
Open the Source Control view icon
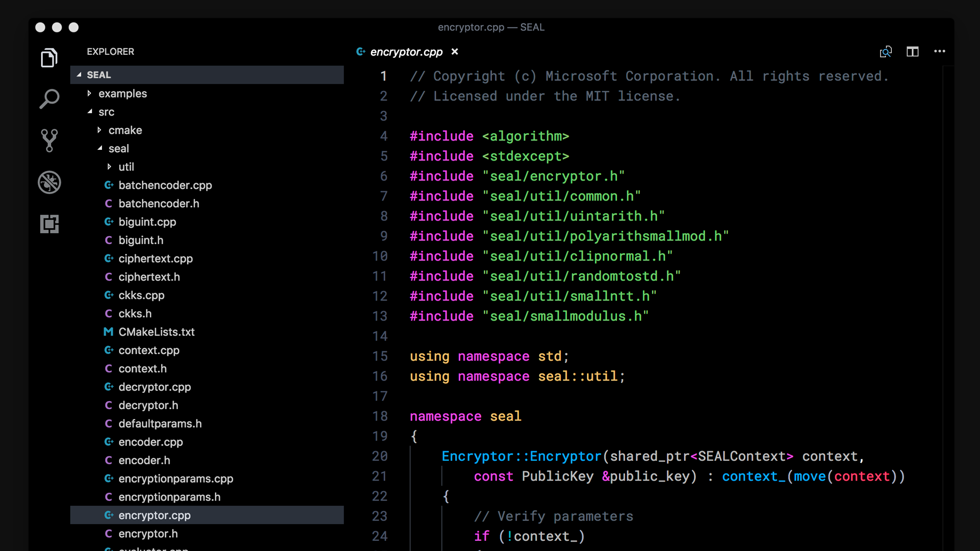[49, 141]
